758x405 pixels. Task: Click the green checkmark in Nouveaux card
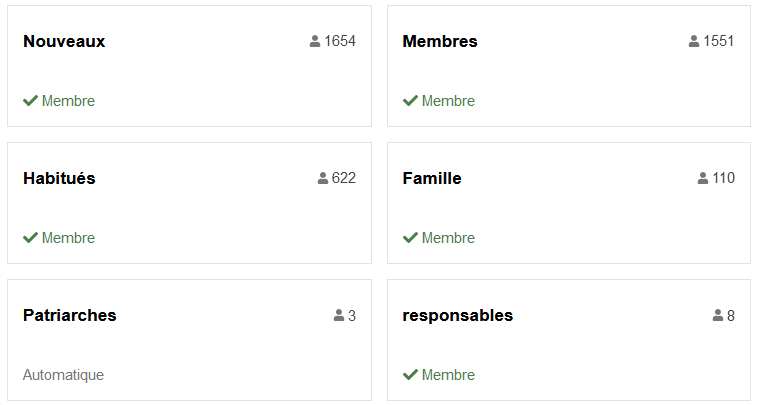(x=30, y=101)
